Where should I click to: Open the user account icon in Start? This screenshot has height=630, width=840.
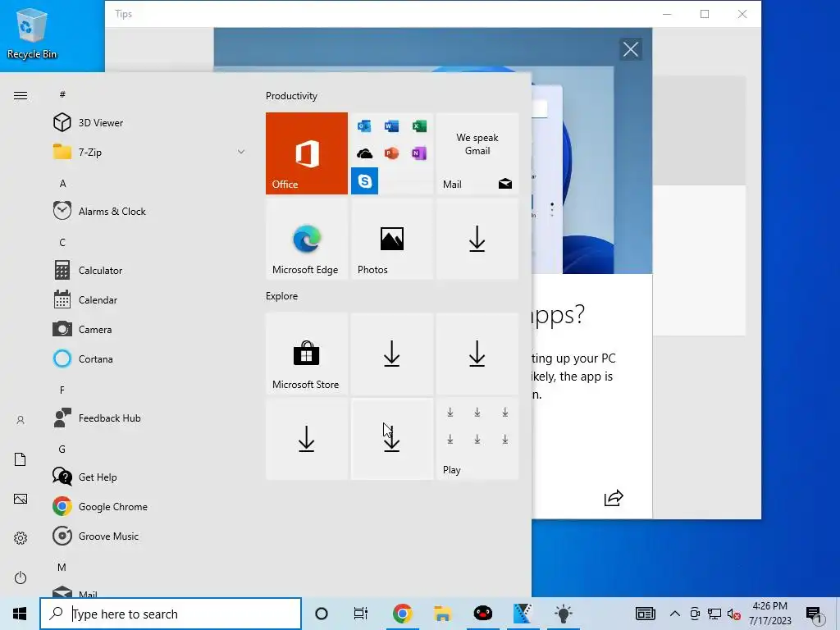point(21,420)
